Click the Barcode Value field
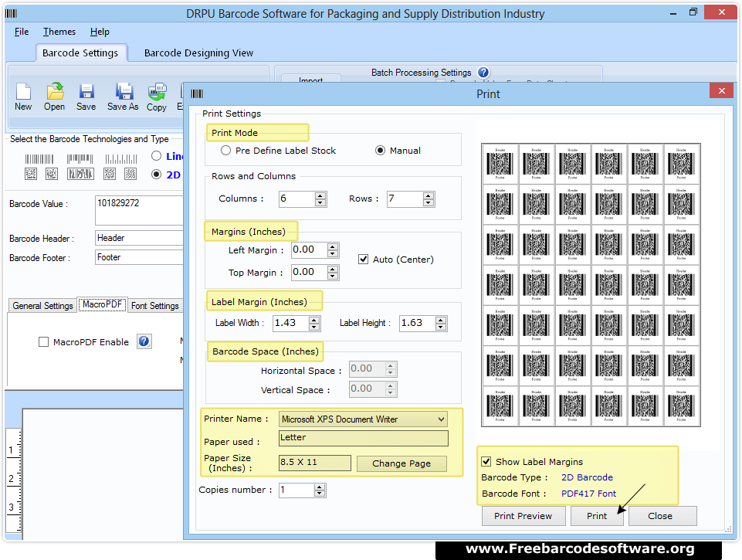742x560 pixels. click(139, 211)
